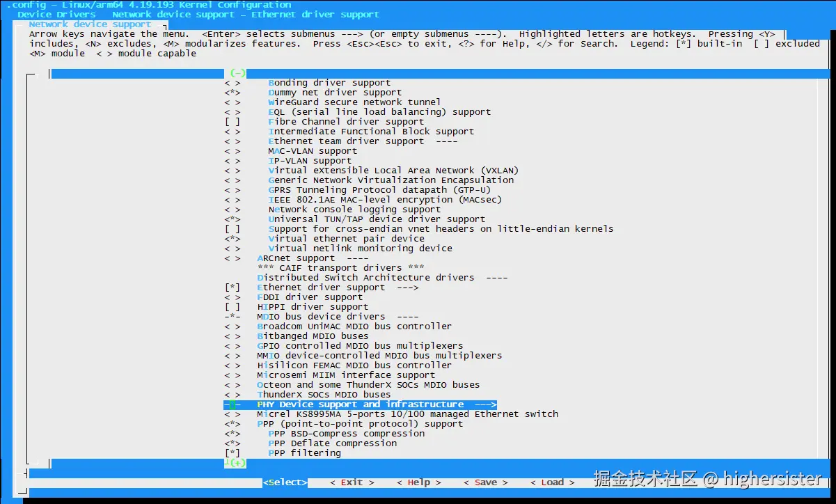Open Ethernet team driver support submenu
This screenshot has height=504, width=836.
363,141
